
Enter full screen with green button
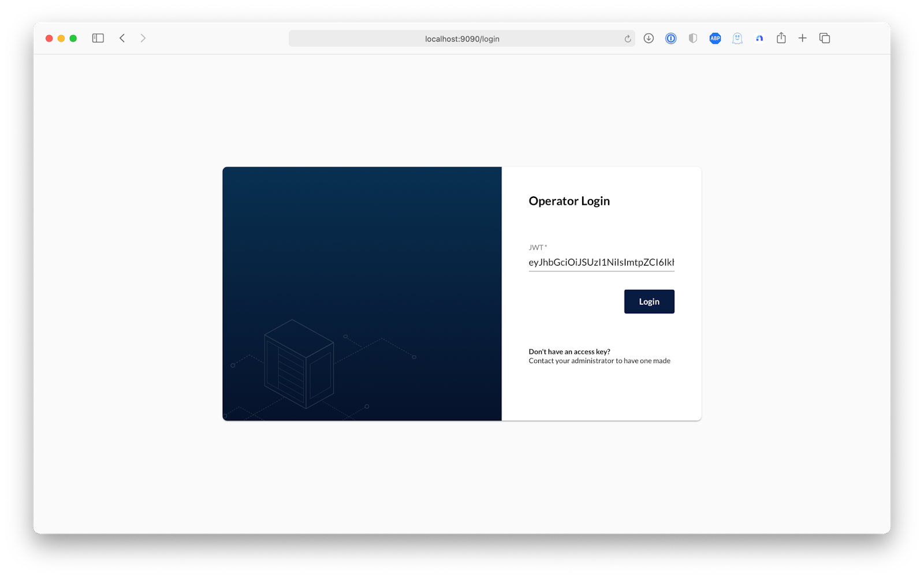click(x=73, y=38)
